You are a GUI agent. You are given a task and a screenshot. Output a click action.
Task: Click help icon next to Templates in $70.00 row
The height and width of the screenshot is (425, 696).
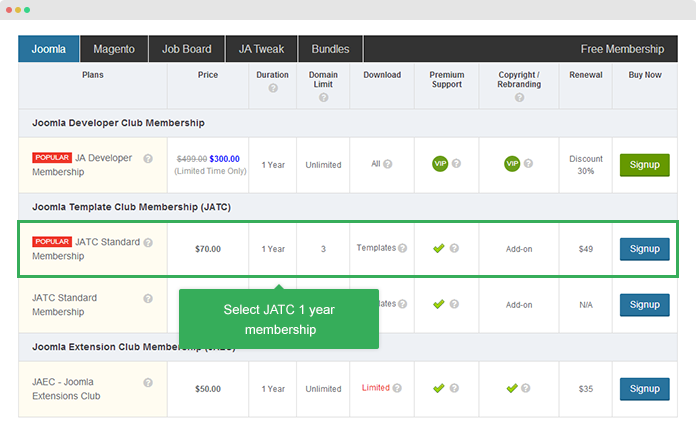click(x=402, y=248)
